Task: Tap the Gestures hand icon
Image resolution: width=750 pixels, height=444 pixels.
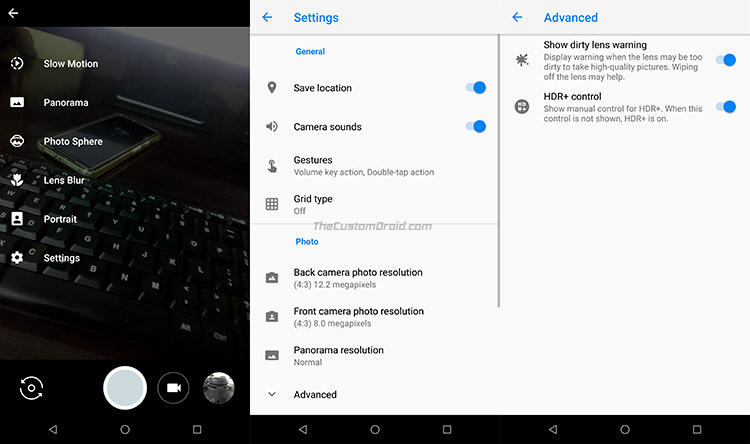Action: coord(272,166)
